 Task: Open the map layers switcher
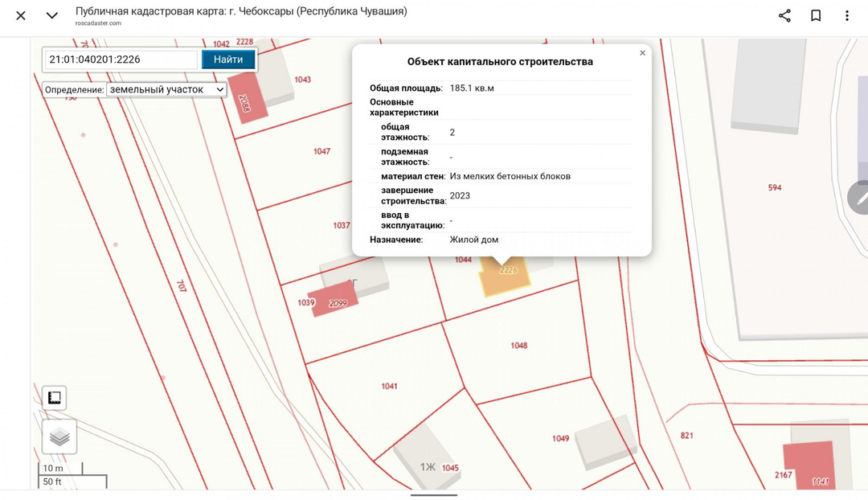click(x=59, y=436)
